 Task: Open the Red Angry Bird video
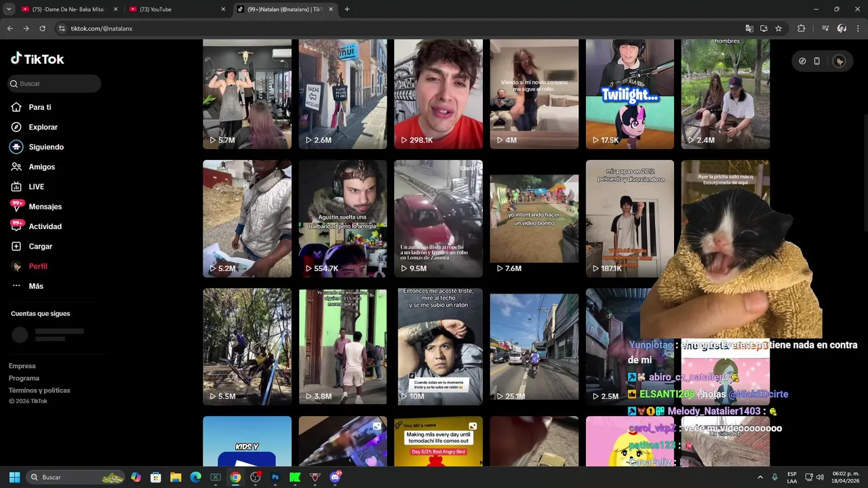439,441
